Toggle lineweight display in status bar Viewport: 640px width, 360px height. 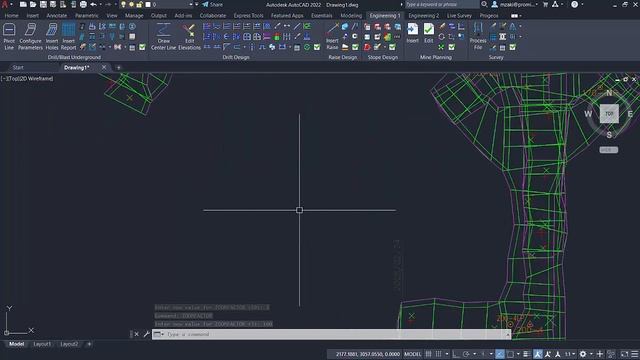click(527, 354)
